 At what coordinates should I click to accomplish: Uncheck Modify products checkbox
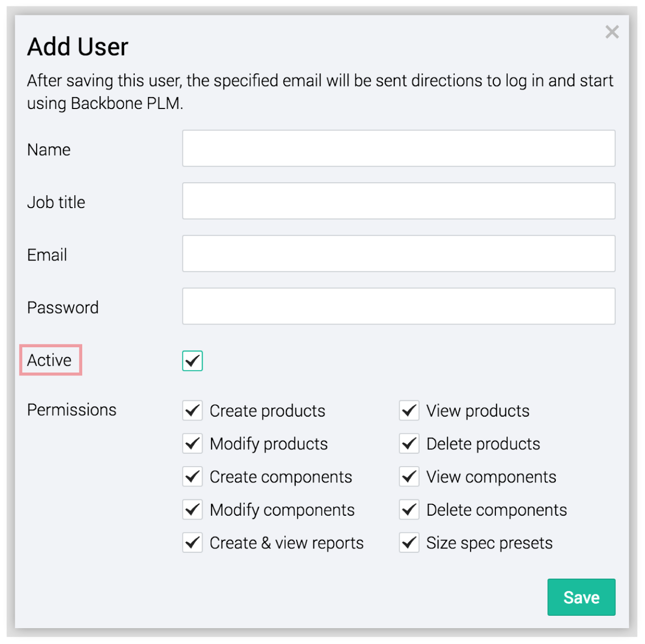[x=192, y=443]
